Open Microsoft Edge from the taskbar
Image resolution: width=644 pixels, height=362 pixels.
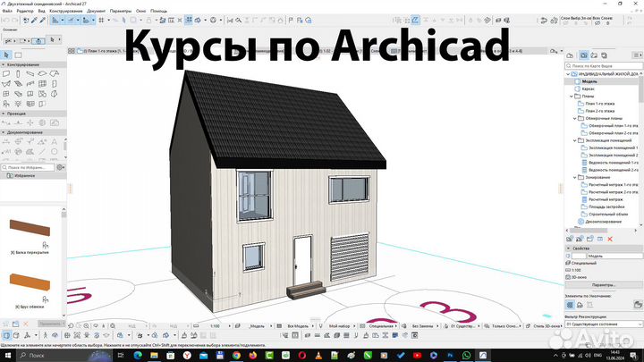(138, 356)
